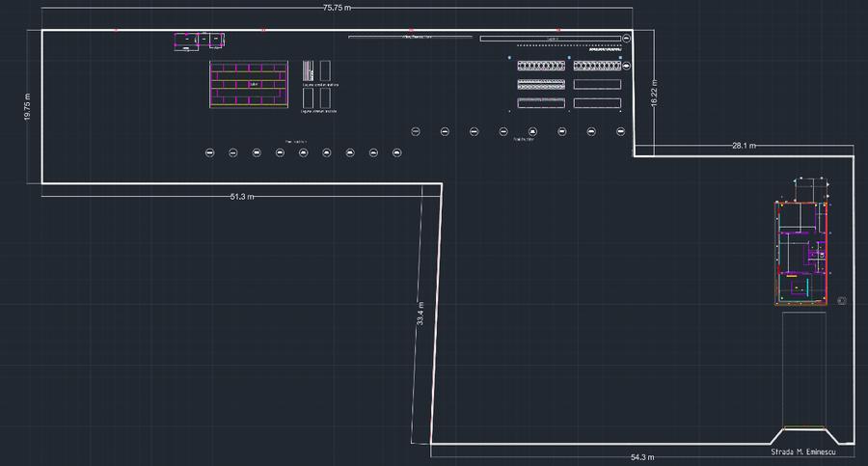Click the striped narrow bed rectangle
868x466 pixels.
point(308,70)
